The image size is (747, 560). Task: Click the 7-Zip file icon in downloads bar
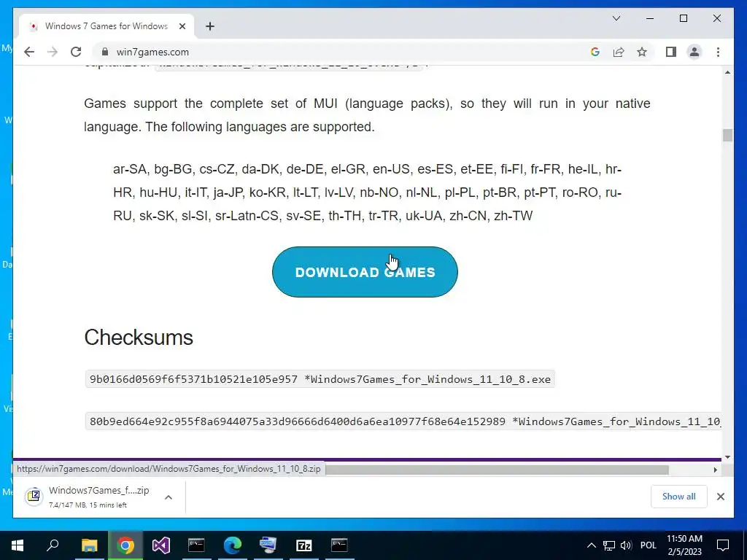(x=34, y=496)
